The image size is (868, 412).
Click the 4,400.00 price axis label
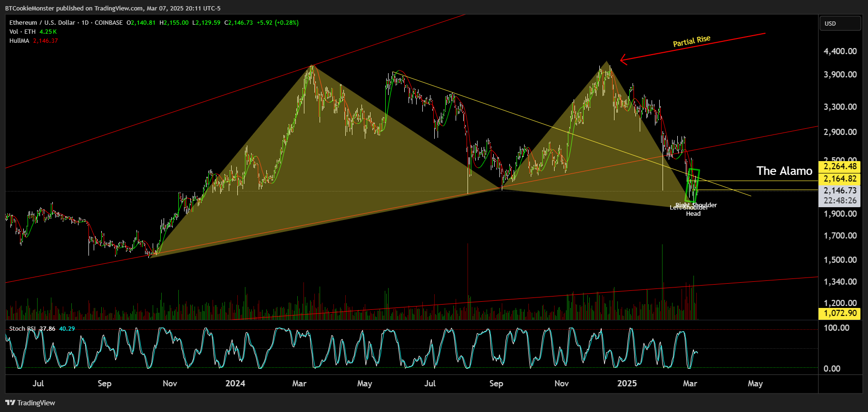click(840, 51)
